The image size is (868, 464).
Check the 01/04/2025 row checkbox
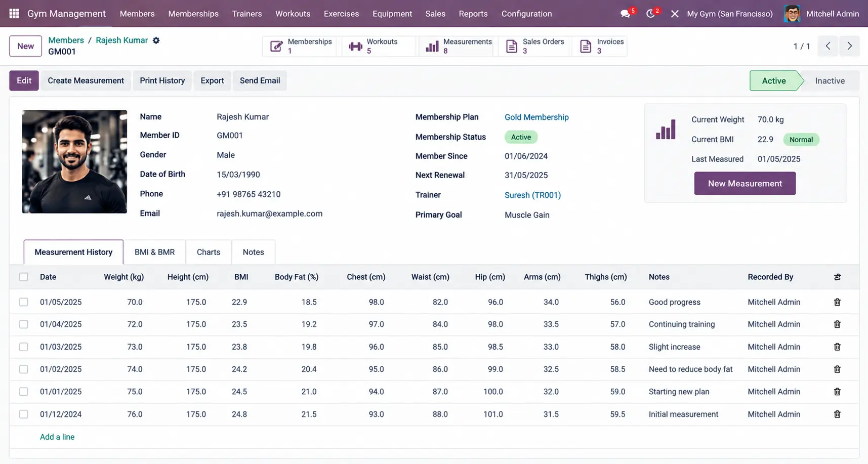click(24, 324)
